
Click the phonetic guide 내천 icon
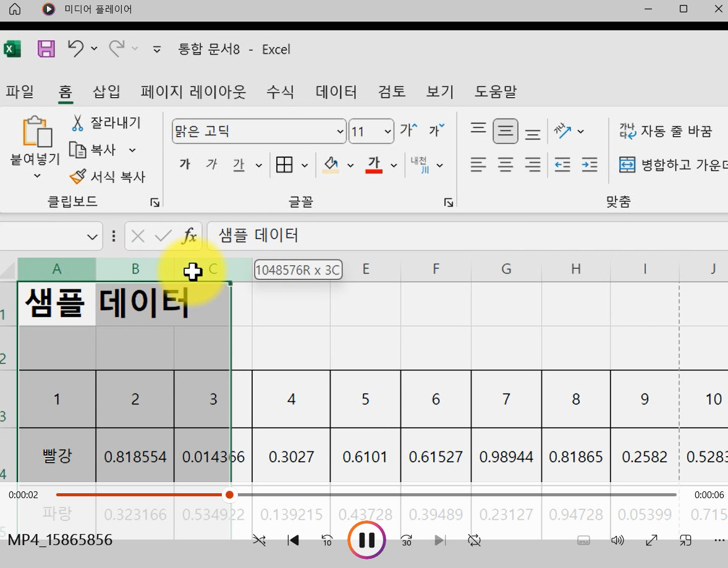(420, 164)
